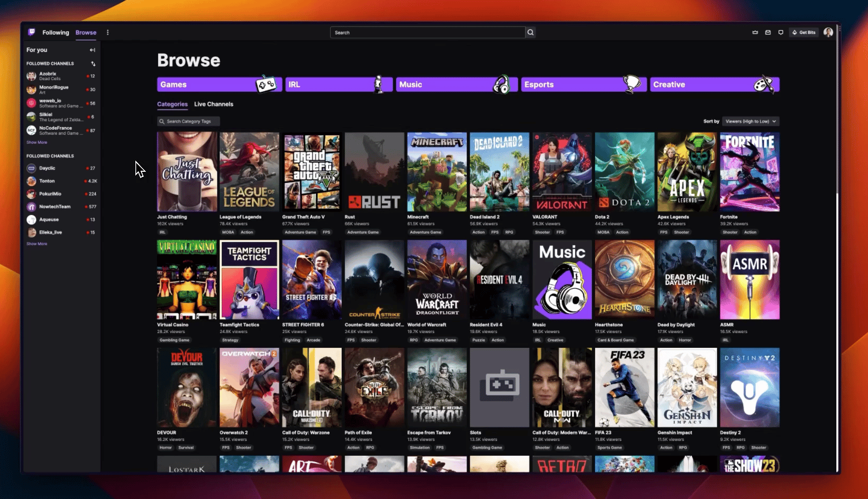Click the Get Bits button
The height and width of the screenshot is (499, 868).
[x=804, y=32]
